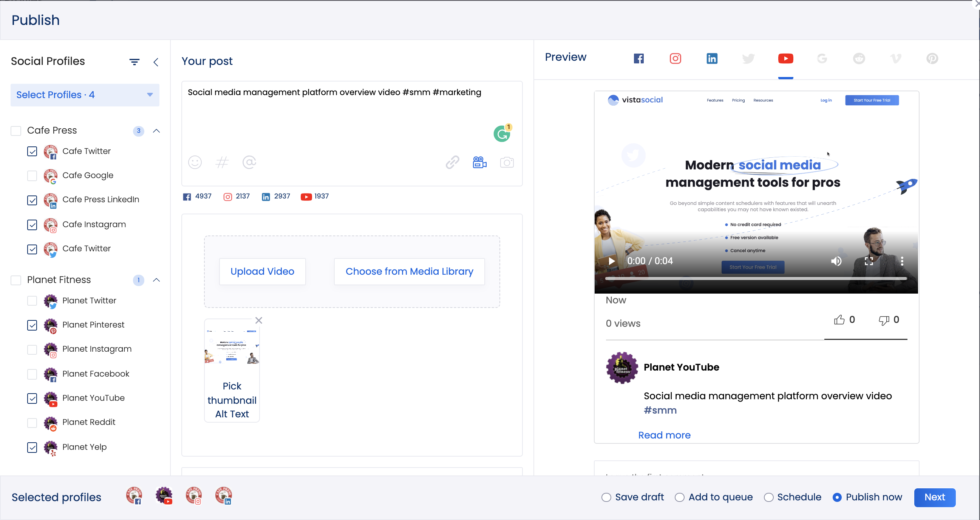Click the photo camera image icon

[507, 162]
